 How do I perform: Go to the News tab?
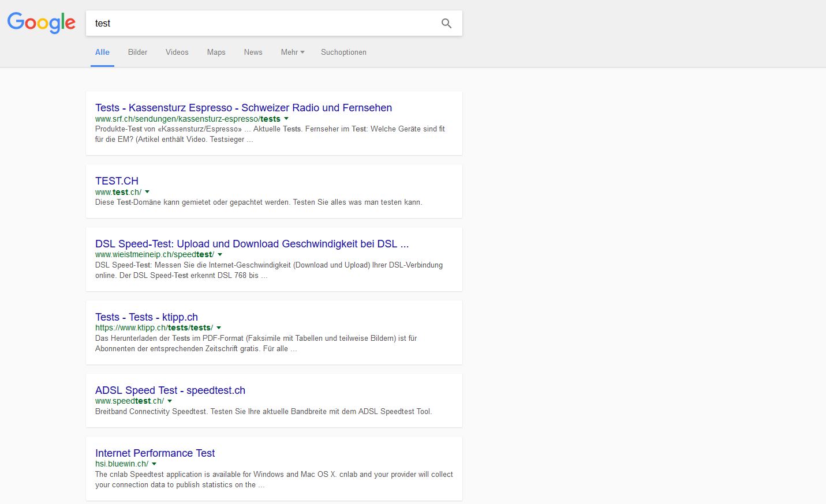(253, 52)
